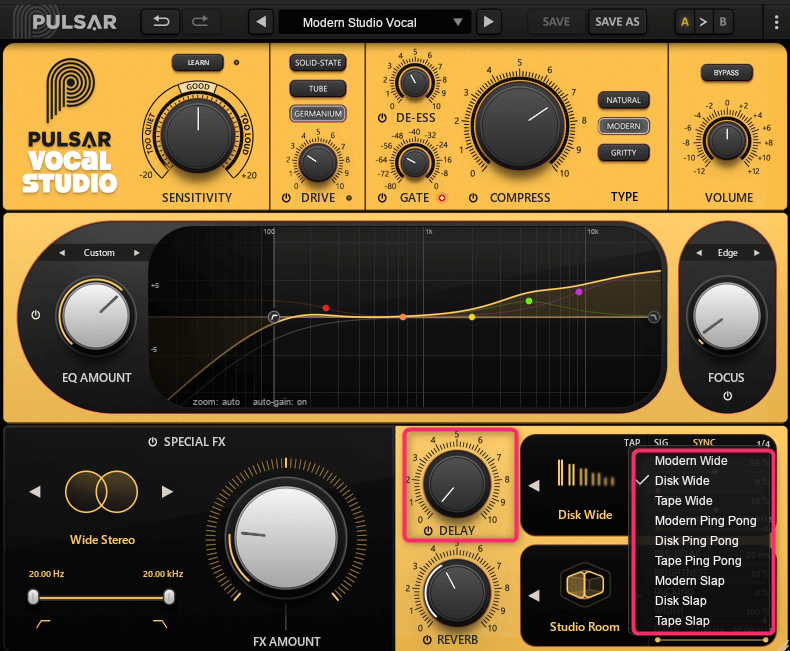
Task: Toggle the EQ power icon
Action: 35,315
